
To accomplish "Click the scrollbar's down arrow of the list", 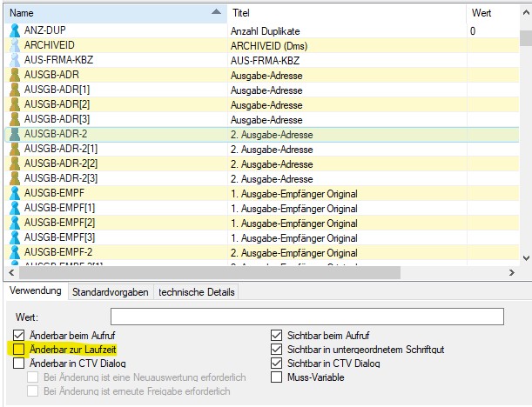I will (x=525, y=257).
